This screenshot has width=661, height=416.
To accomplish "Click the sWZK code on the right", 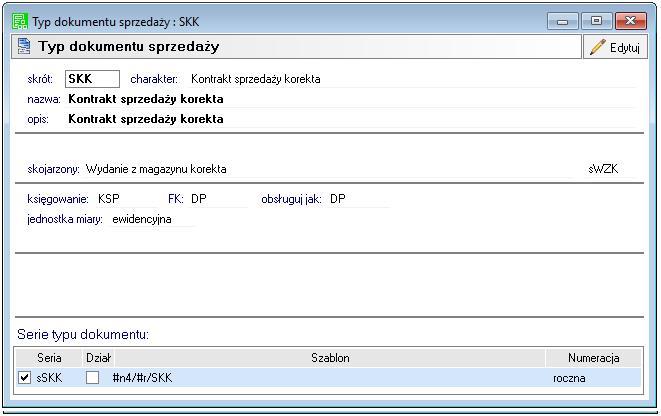I will (603, 169).
